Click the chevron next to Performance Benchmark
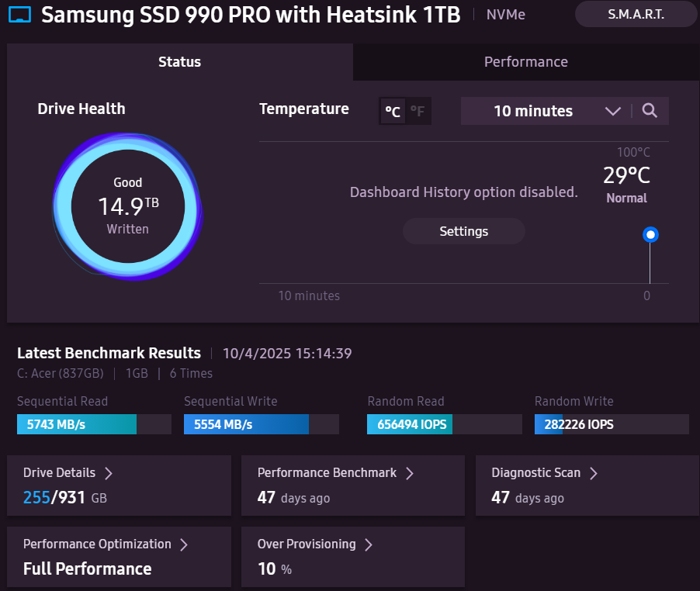 pos(410,473)
